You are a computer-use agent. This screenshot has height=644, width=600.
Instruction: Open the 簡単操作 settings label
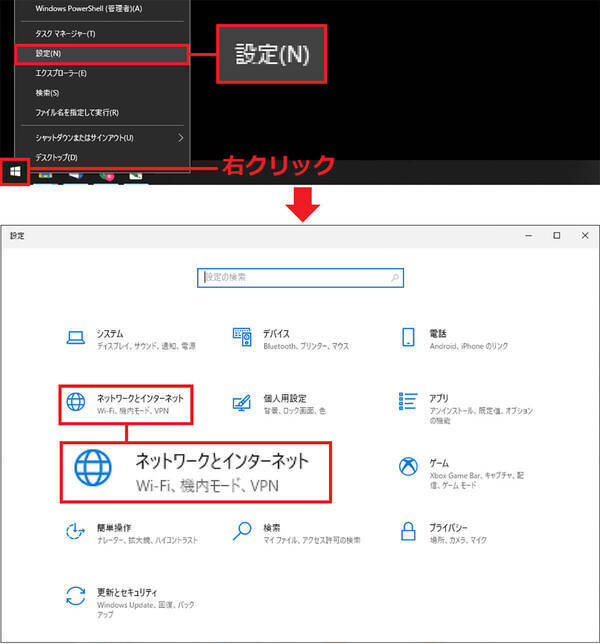(x=114, y=528)
